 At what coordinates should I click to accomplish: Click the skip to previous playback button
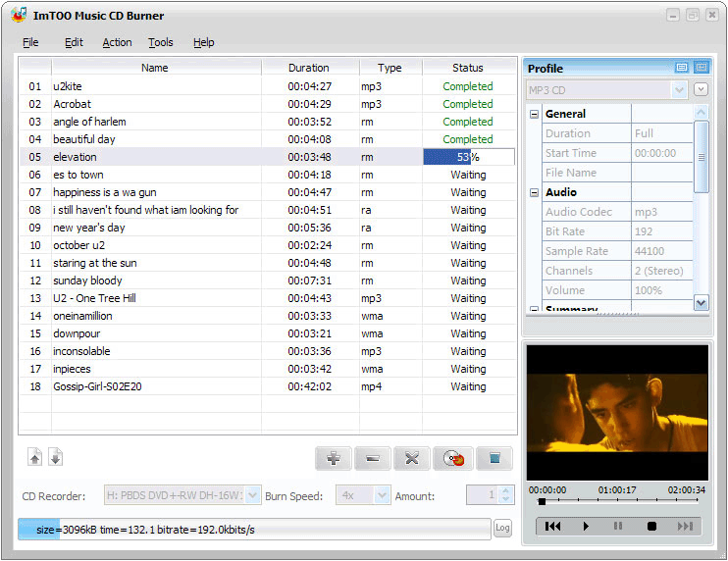coord(552,527)
